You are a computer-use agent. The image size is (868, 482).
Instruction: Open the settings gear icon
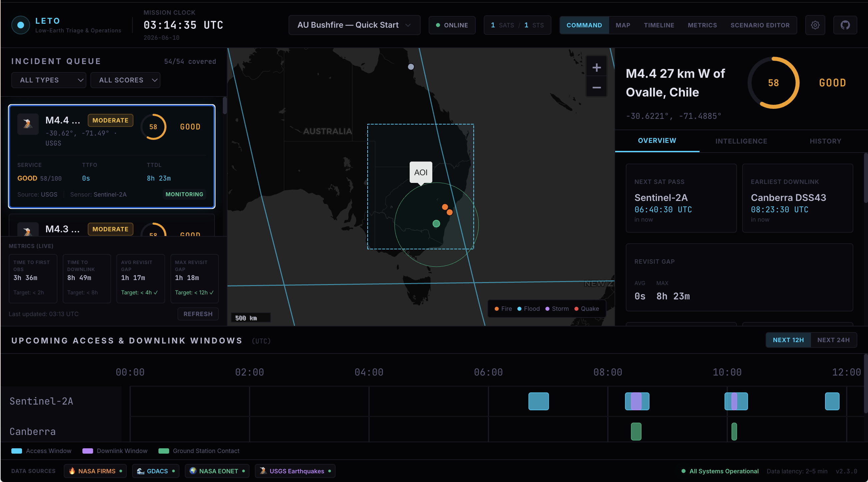pyautogui.click(x=815, y=25)
